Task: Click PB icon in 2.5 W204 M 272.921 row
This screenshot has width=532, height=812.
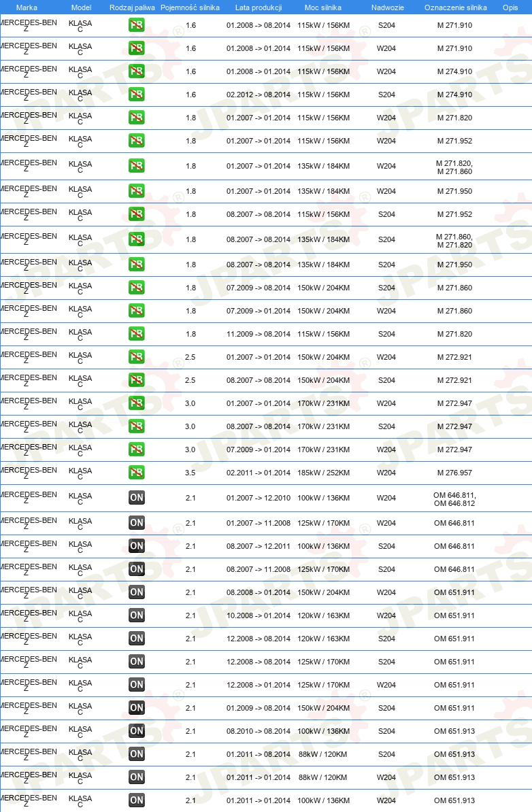Action: click(136, 357)
